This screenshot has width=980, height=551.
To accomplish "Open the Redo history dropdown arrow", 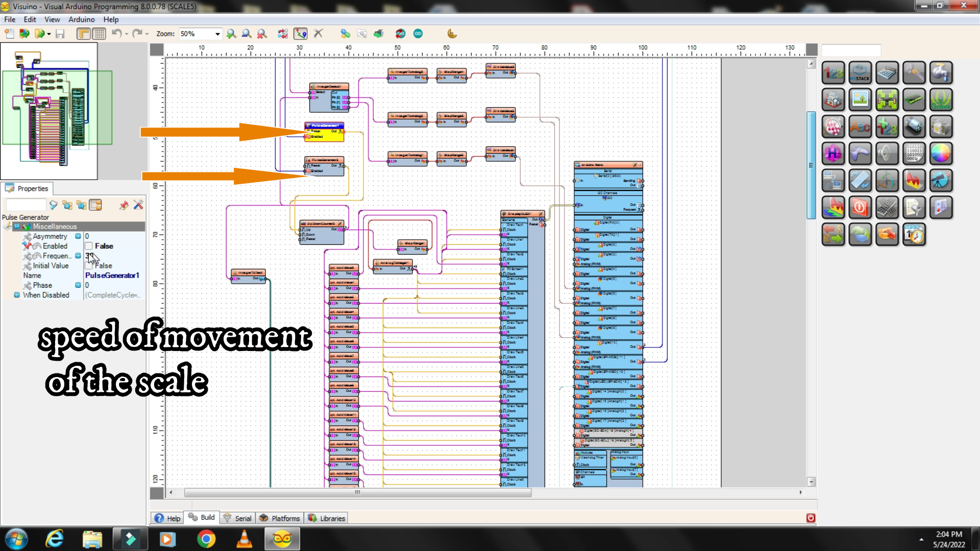I will [147, 34].
